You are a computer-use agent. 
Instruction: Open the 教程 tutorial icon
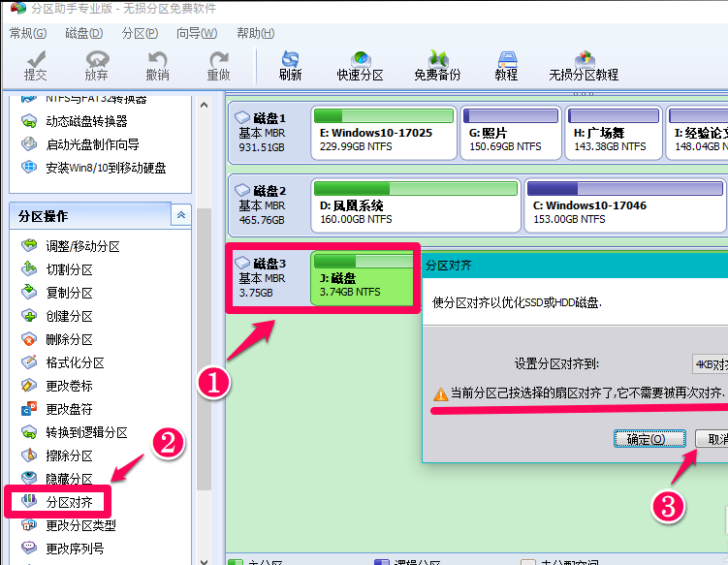(x=505, y=65)
